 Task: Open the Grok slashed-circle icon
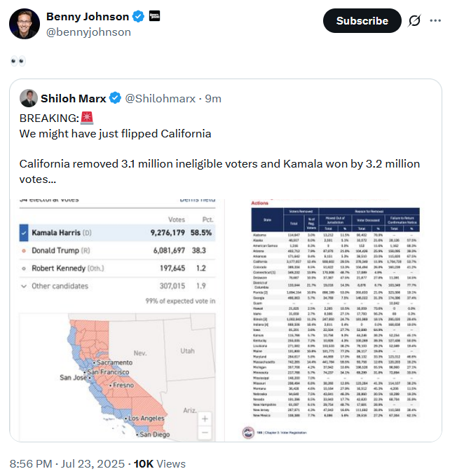[x=414, y=20]
